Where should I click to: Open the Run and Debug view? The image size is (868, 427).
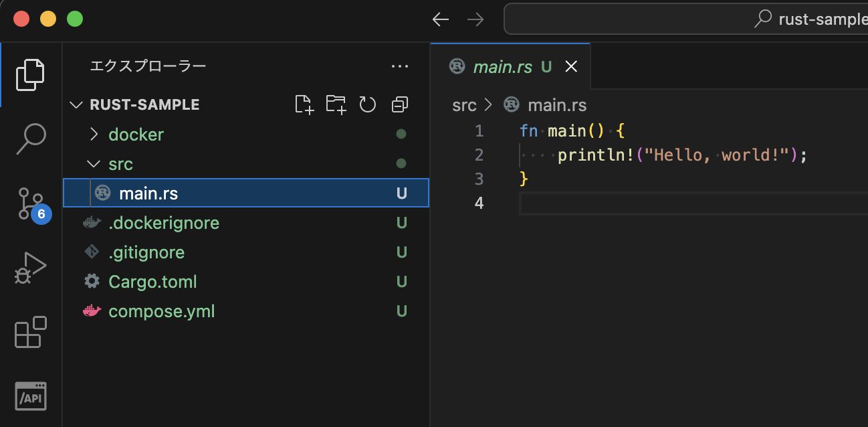click(x=31, y=268)
